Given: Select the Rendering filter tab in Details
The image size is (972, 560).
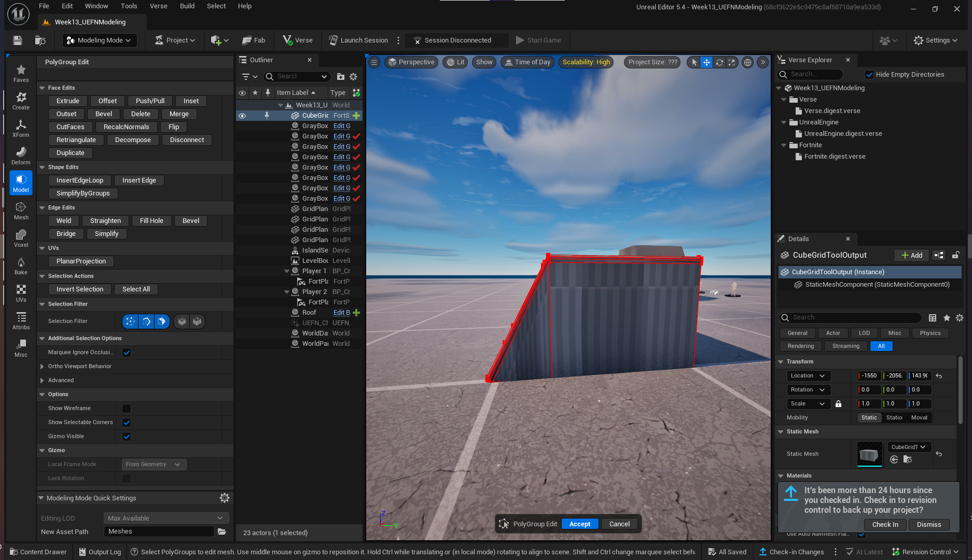Looking at the screenshot, I should [801, 346].
